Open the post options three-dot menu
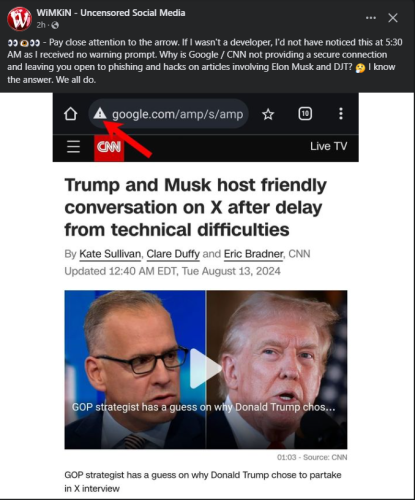Screen dimensions: 415x500 (371, 18)
